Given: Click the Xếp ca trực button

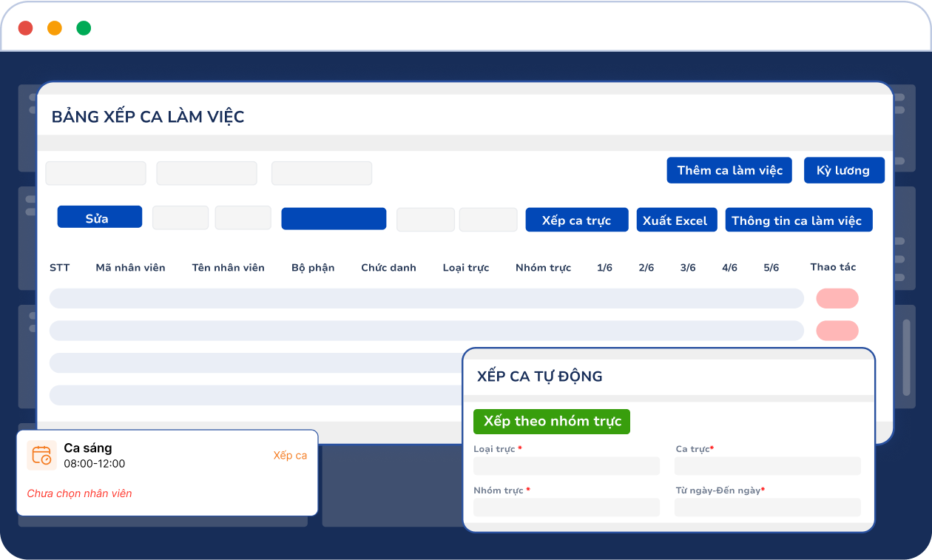Looking at the screenshot, I should coord(576,220).
